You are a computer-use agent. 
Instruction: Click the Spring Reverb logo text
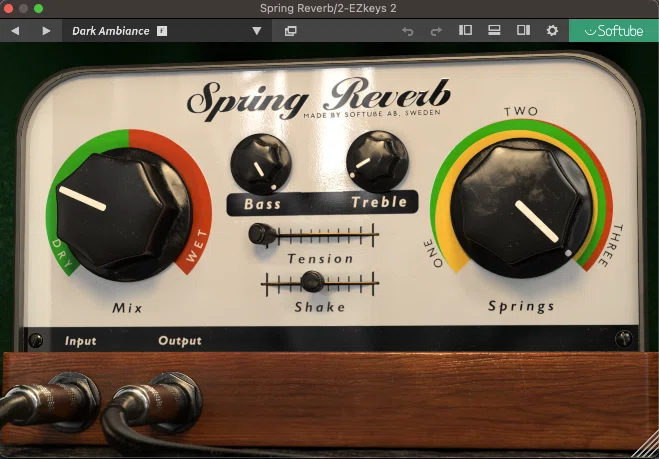click(319, 98)
